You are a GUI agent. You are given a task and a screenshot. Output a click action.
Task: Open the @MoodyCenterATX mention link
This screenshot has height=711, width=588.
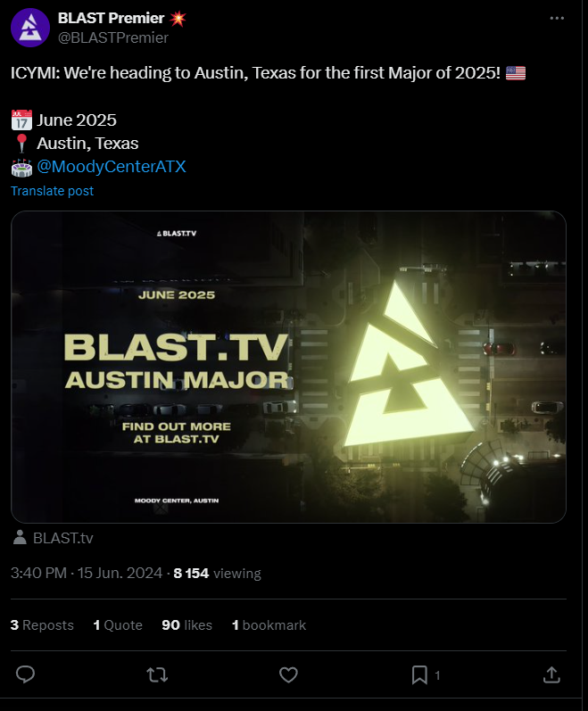pos(112,167)
